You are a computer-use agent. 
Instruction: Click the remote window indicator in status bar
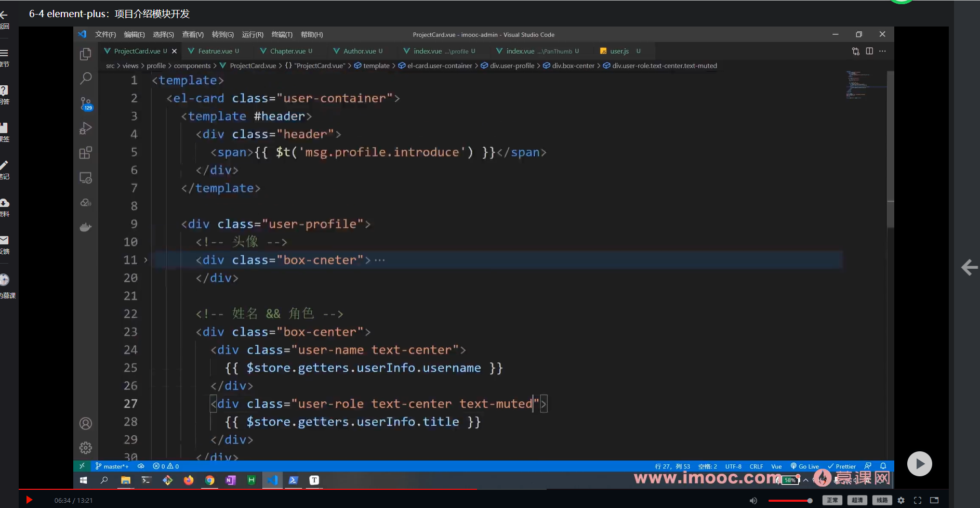click(x=82, y=466)
